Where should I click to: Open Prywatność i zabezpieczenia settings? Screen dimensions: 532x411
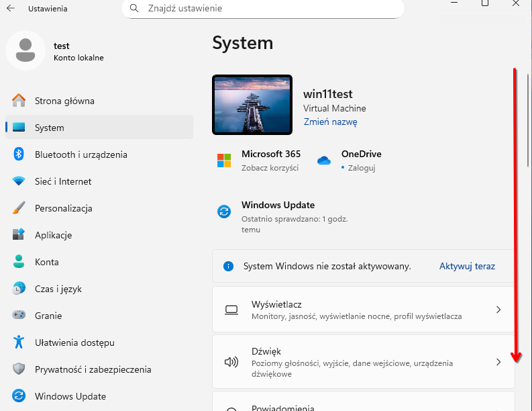tap(99, 369)
